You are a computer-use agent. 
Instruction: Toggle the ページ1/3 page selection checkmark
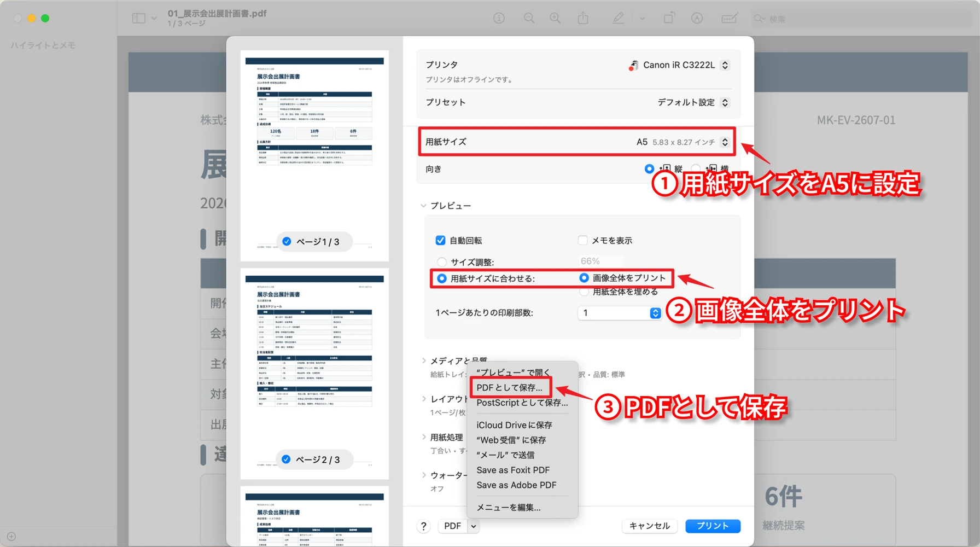click(287, 241)
